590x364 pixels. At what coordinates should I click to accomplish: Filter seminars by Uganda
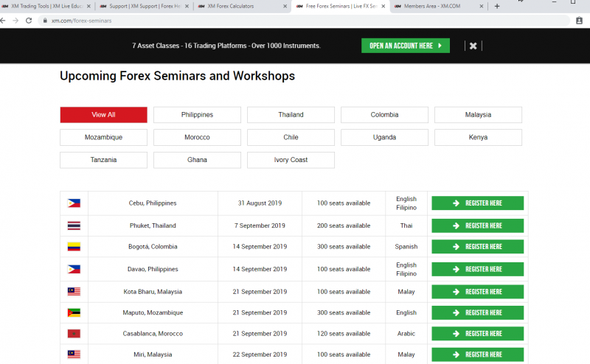click(384, 137)
